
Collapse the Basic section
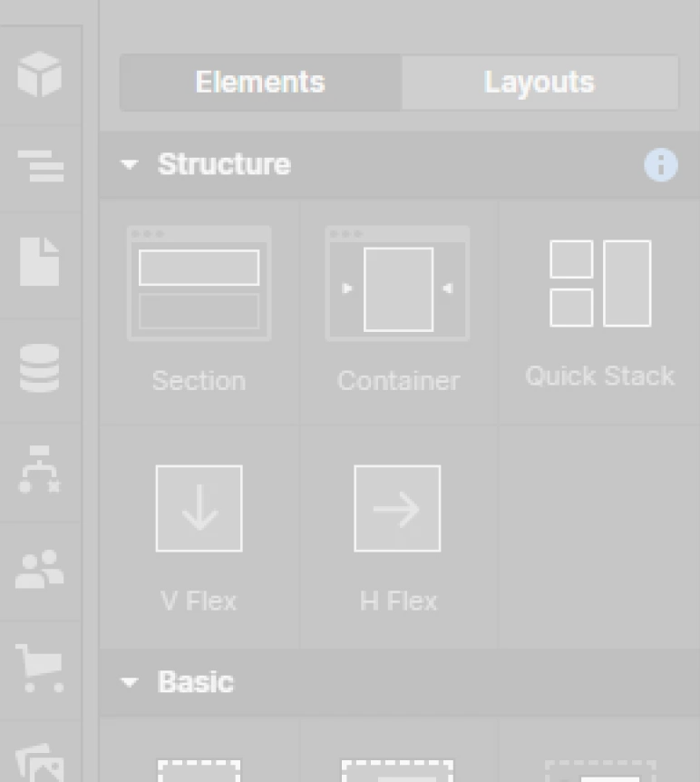pyautogui.click(x=130, y=682)
